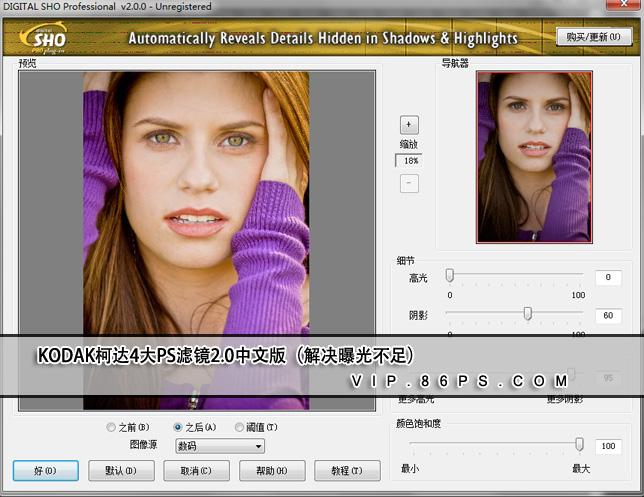Select the 阈值 (Threshold) radio button

[239, 427]
